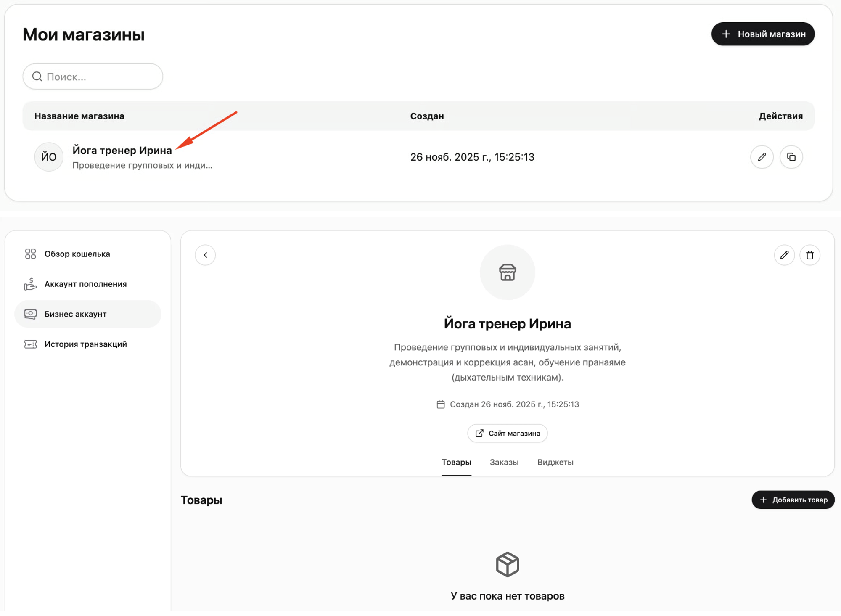This screenshot has height=616, width=841.
Task: Click the copy icon in Actions column
Action: pos(791,157)
